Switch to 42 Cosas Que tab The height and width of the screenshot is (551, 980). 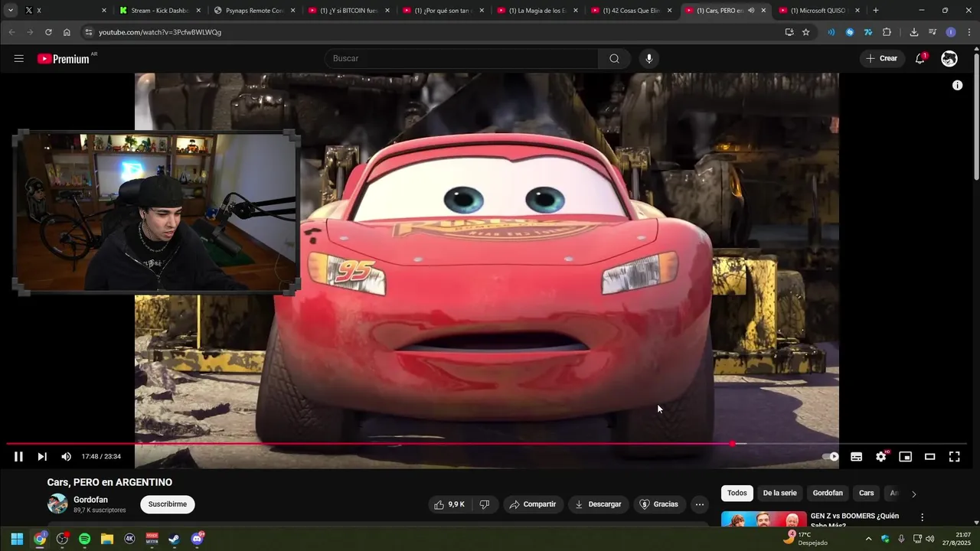(x=630, y=10)
